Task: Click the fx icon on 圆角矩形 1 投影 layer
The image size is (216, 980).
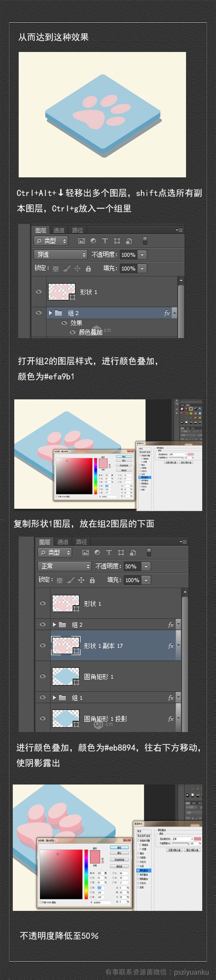Action: (171, 719)
